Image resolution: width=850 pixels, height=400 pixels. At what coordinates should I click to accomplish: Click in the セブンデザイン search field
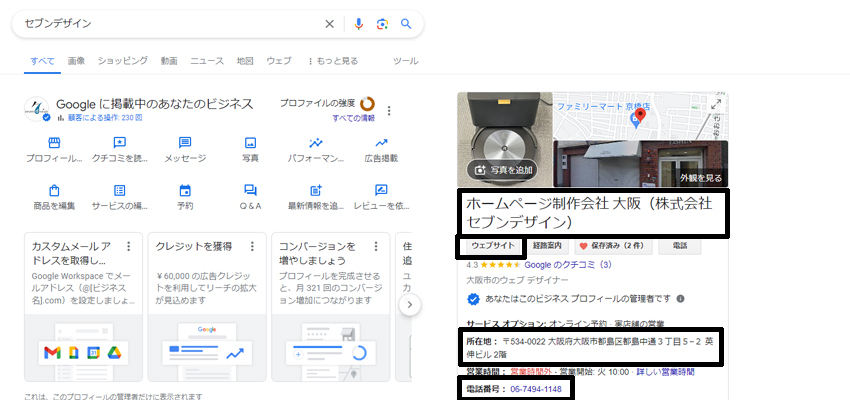(171, 24)
